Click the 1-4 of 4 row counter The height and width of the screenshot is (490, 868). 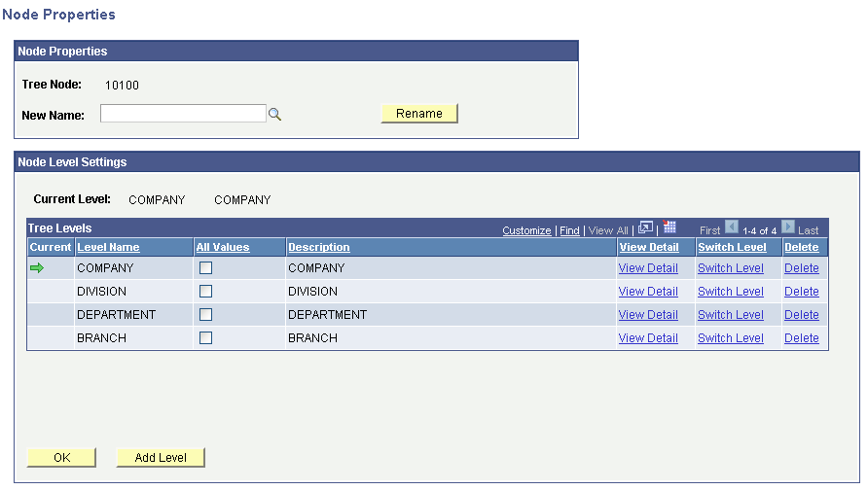(x=759, y=230)
